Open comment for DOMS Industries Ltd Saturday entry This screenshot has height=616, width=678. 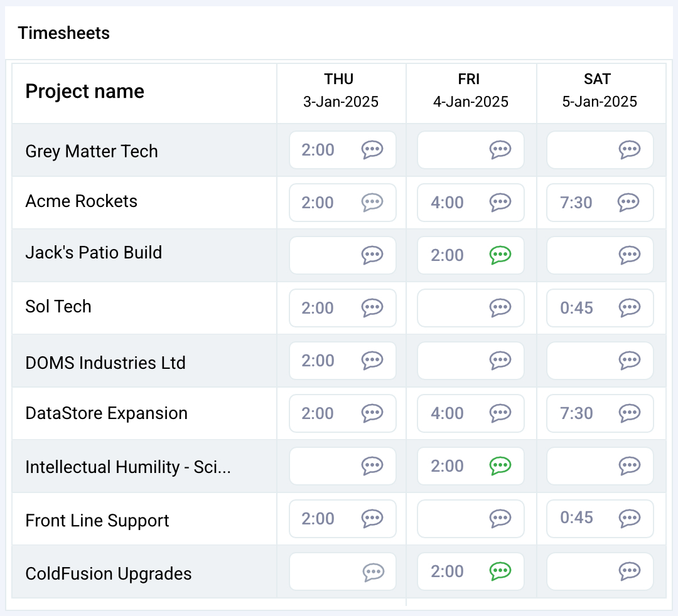pos(628,360)
